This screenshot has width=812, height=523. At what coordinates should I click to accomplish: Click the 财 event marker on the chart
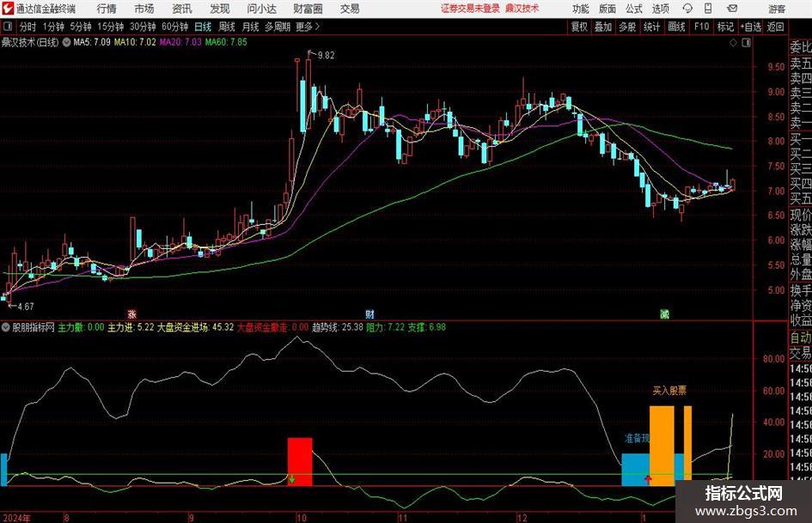(369, 313)
